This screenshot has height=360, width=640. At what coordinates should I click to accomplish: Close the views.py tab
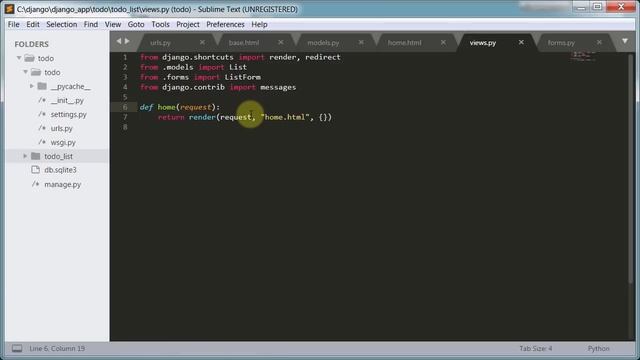tap(521, 42)
